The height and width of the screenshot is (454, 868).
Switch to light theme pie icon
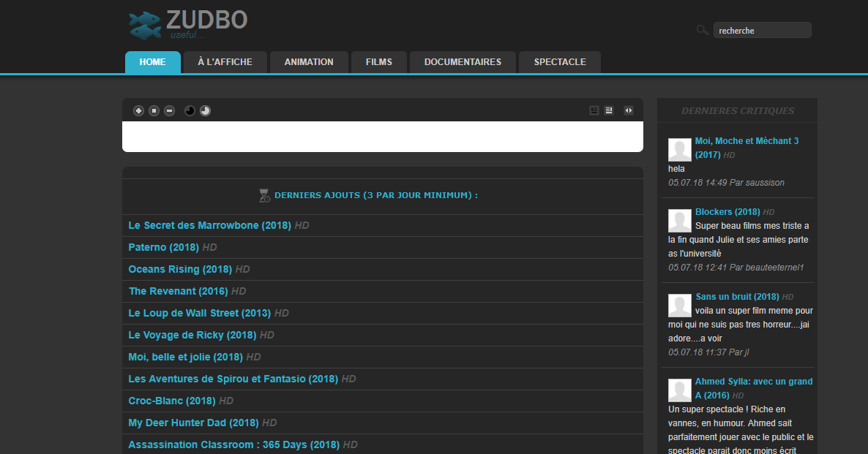click(206, 110)
